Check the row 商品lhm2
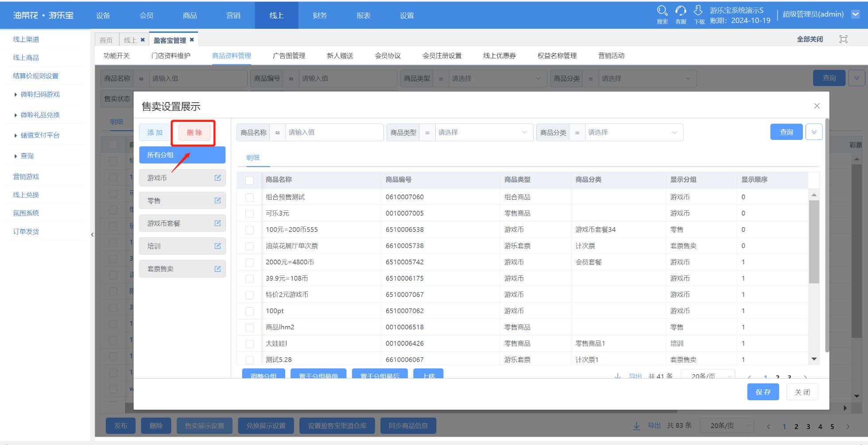 click(249, 328)
